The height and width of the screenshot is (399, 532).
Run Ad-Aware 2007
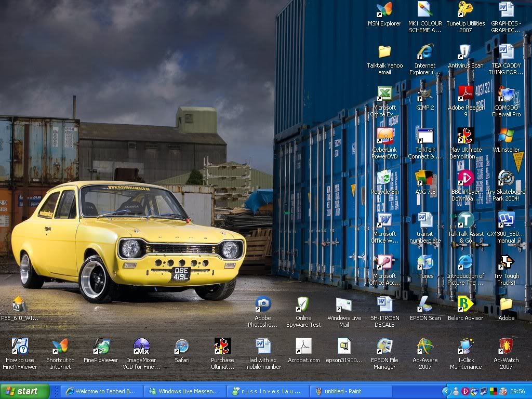tap(425, 346)
